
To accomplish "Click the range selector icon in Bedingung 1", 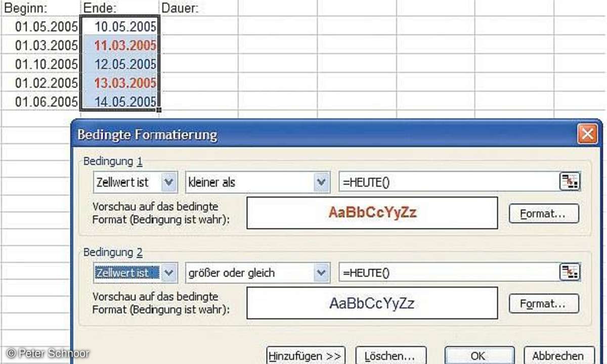I will pos(570,182).
